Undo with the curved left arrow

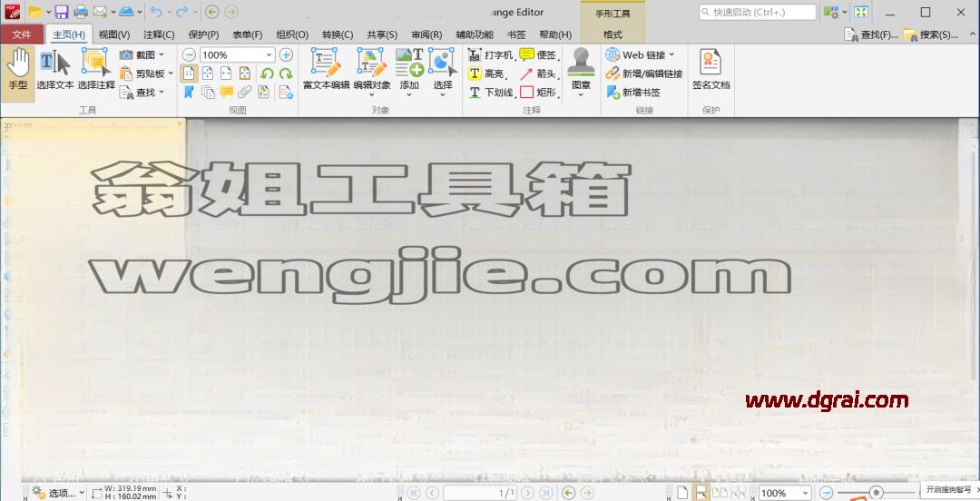[156, 12]
